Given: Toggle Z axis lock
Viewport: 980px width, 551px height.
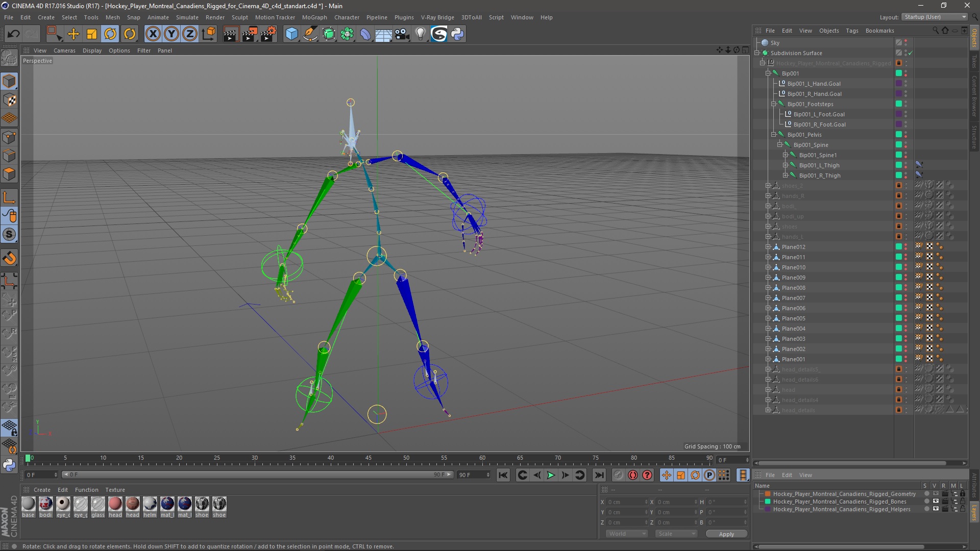Looking at the screenshot, I should [x=189, y=34].
